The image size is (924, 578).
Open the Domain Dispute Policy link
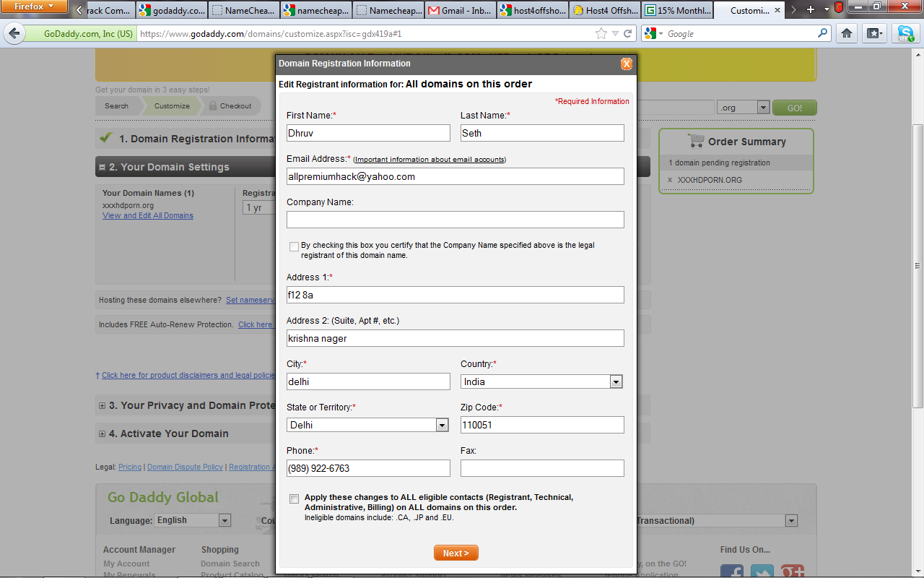click(x=185, y=467)
